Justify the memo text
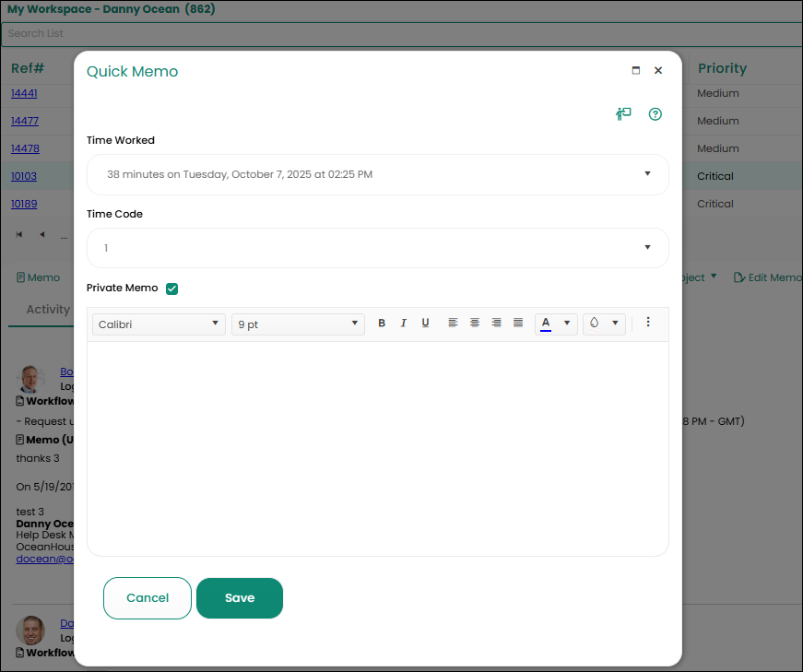This screenshot has width=803, height=672. point(518,324)
